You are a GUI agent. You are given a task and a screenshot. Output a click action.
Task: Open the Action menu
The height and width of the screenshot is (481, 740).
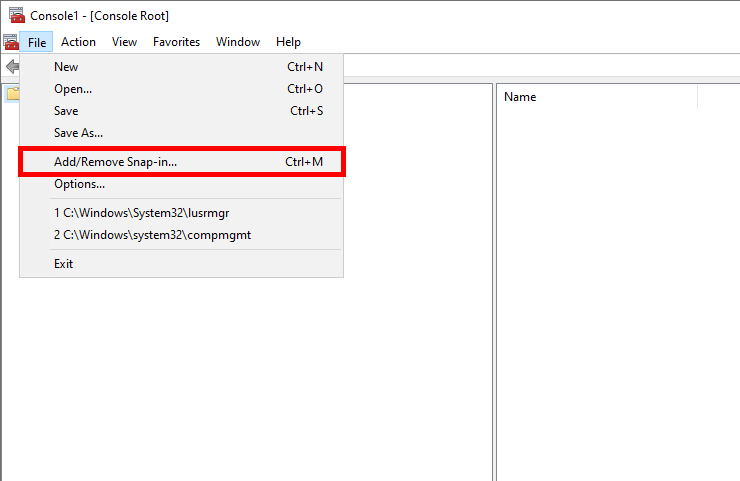[78, 42]
